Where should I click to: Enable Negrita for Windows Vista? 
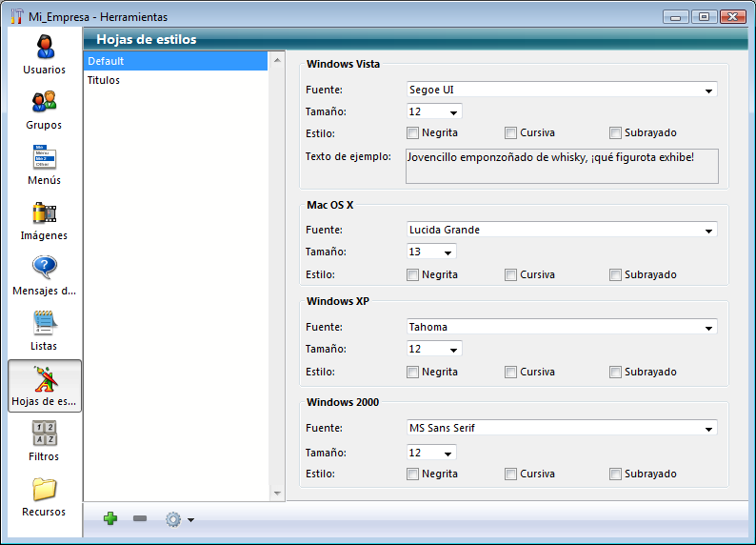point(413,133)
